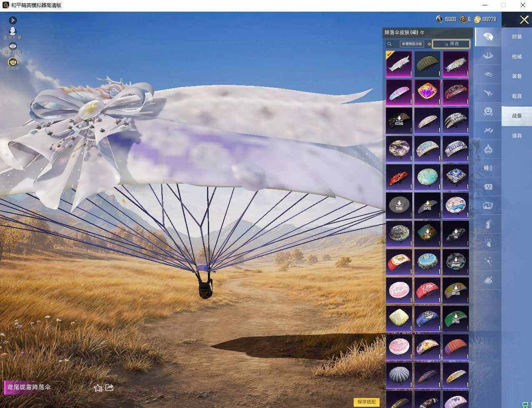Viewport: 532px width, 408px height.
Task: Favorite the parachute with the star icon
Action: point(98,388)
